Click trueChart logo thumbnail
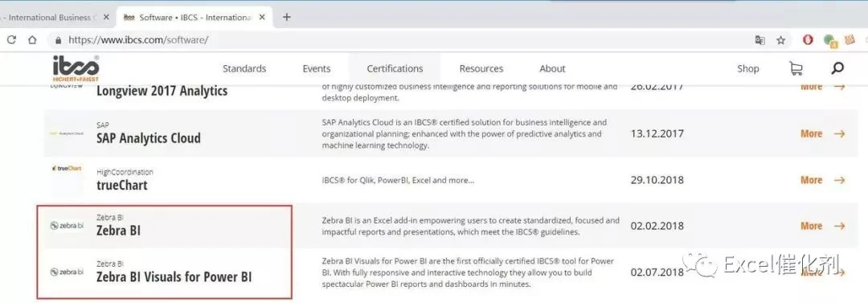The height and width of the screenshot is (303, 868). point(67,168)
